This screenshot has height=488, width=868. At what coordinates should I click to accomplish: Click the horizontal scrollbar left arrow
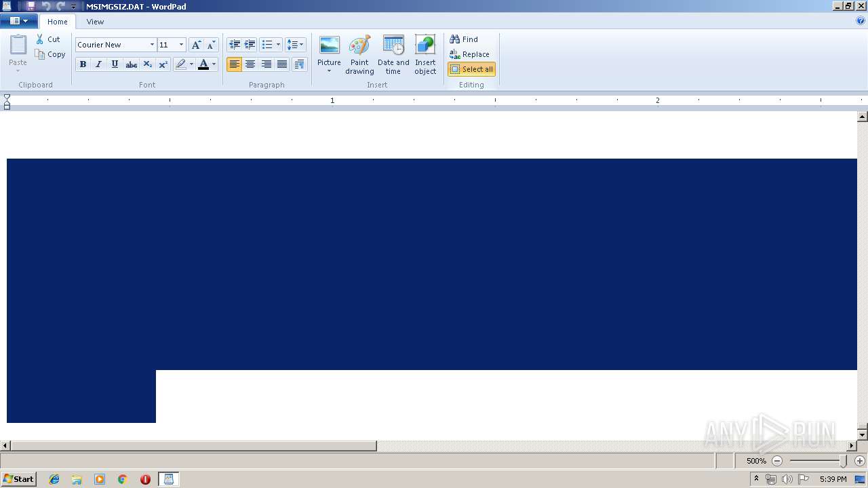5,446
